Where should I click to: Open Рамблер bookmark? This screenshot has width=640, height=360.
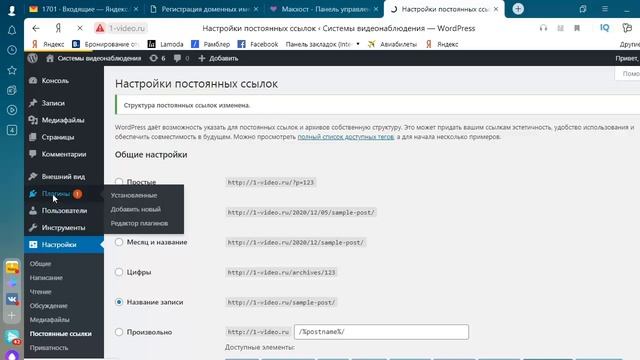point(211,44)
